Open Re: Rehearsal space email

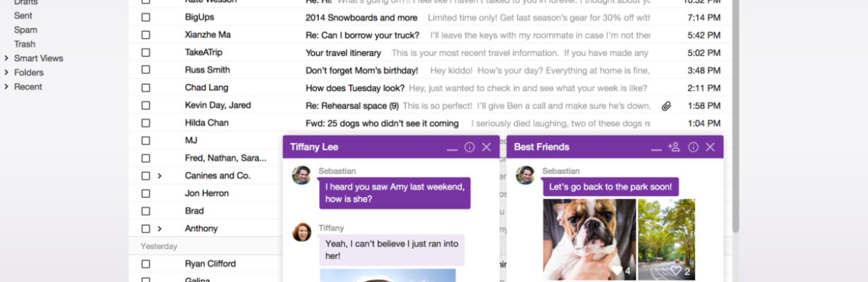352,106
